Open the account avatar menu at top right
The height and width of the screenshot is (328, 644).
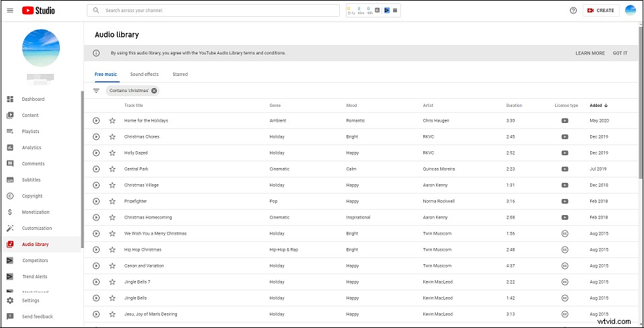tap(630, 10)
